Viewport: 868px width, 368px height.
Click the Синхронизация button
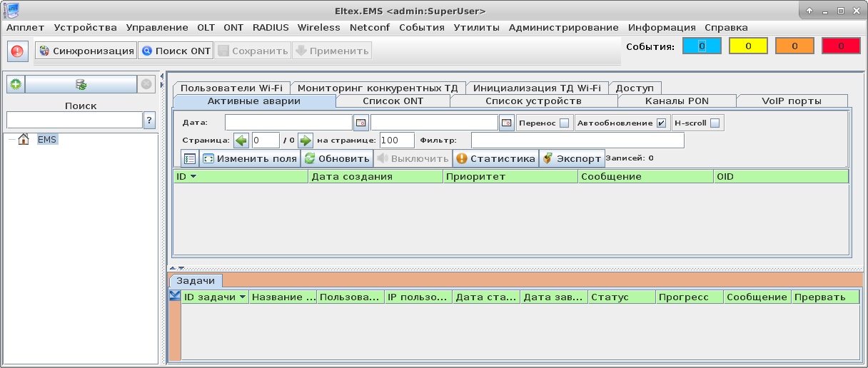[86, 51]
